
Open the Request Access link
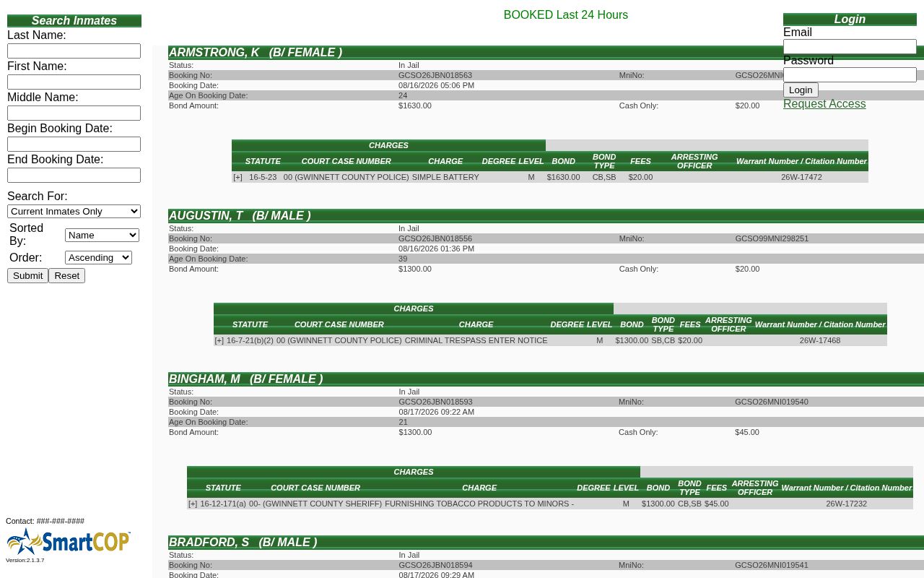coord(824,104)
